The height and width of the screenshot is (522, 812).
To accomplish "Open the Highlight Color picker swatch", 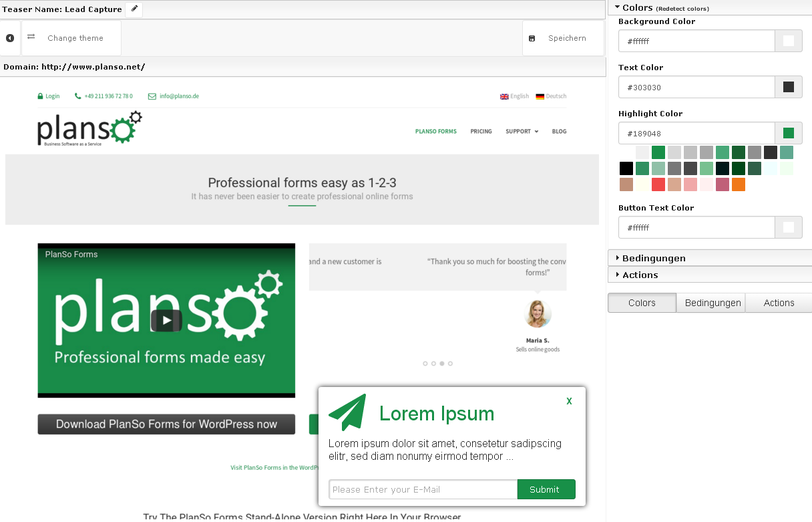I will click(789, 133).
